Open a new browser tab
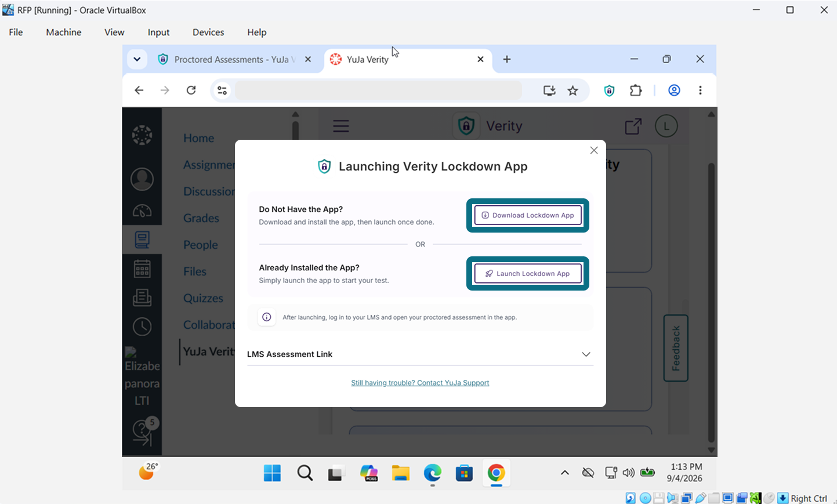 507,59
